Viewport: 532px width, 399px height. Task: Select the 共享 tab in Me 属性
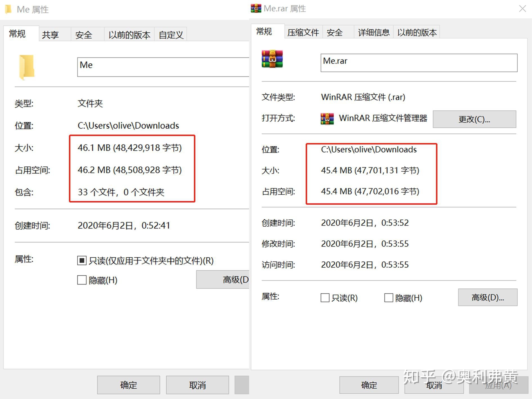[51, 34]
